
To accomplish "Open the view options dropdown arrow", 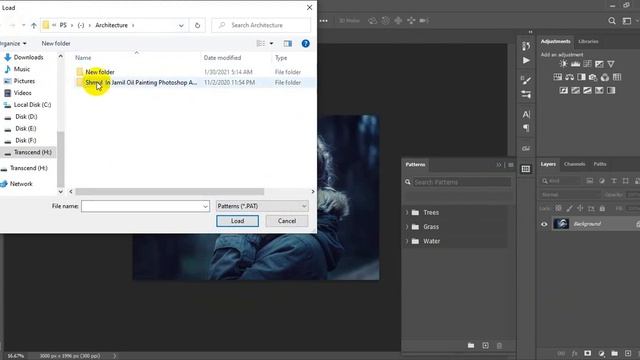I will [x=271, y=43].
